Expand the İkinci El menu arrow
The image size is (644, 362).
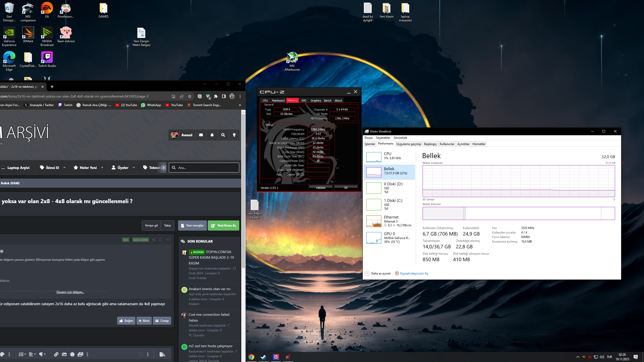point(64,168)
